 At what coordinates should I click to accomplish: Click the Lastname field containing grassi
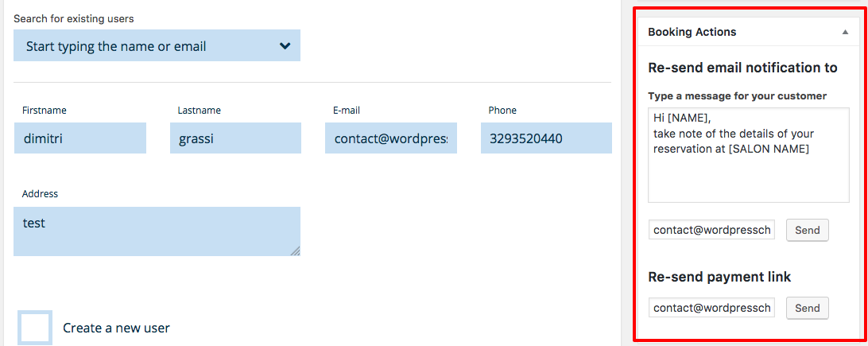(235, 138)
